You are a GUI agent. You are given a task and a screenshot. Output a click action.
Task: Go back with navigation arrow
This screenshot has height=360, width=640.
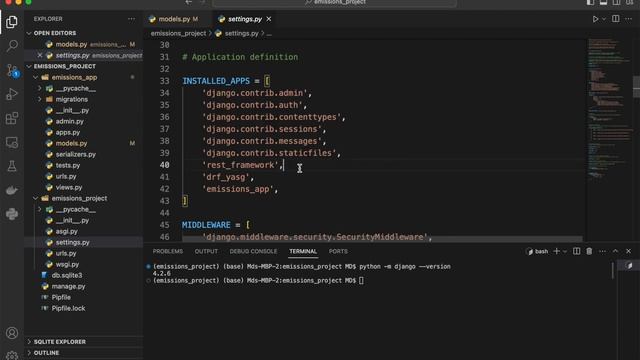point(189,2)
